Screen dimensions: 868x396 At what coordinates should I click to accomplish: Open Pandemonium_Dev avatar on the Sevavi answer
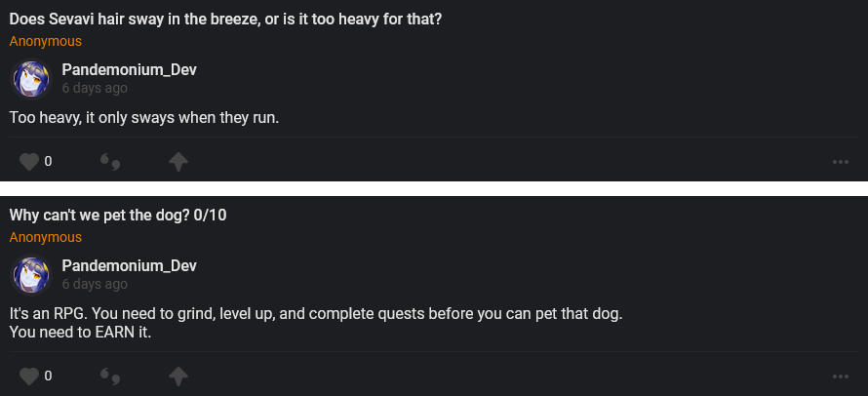point(29,79)
